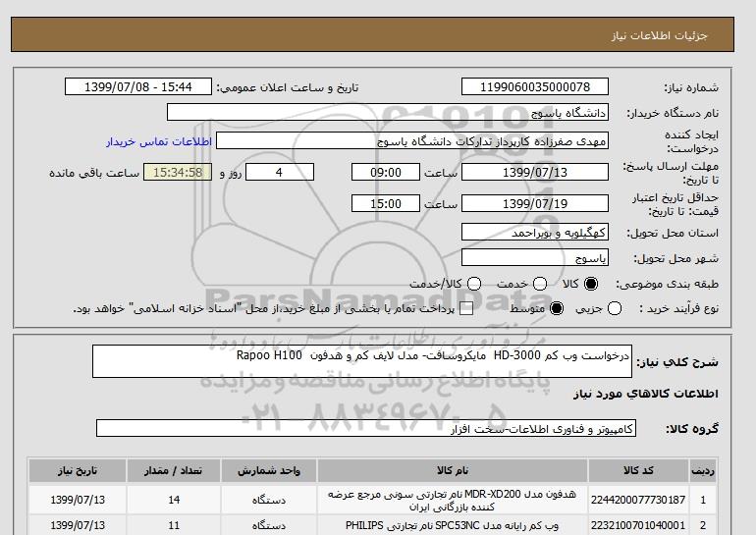Click the جزئیات اطلاعات نیاز header title
Screen dimensions: 756x535
tap(659, 35)
